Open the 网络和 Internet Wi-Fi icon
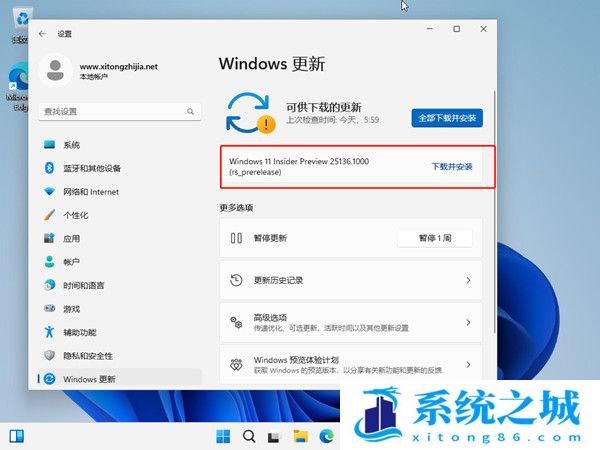Image resolution: width=600 pixels, height=450 pixels. pyautogui.click(x=49, y=191)
